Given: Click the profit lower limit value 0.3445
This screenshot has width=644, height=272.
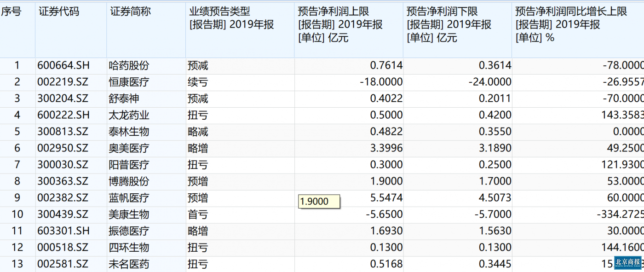Looking at the screenshot, I should (495, 265).
